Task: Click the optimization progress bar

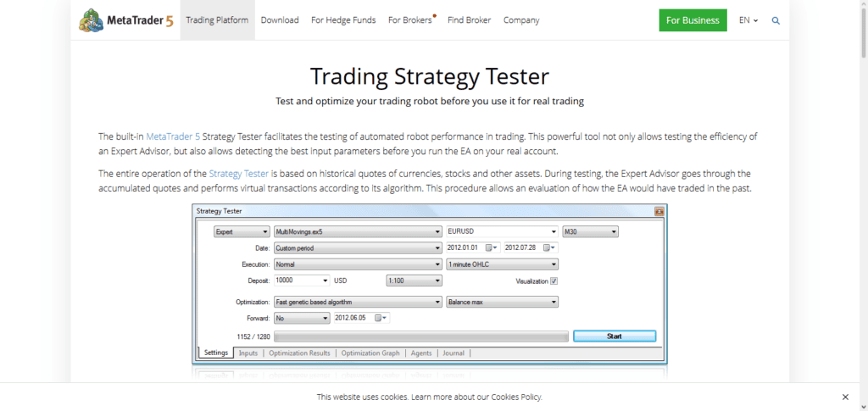Action: 421,336
